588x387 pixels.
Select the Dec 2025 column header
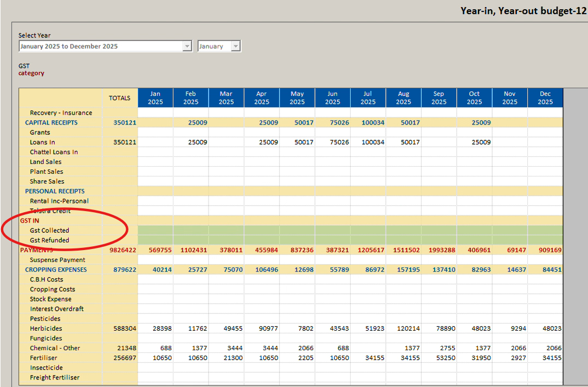[x=545, y=98]
